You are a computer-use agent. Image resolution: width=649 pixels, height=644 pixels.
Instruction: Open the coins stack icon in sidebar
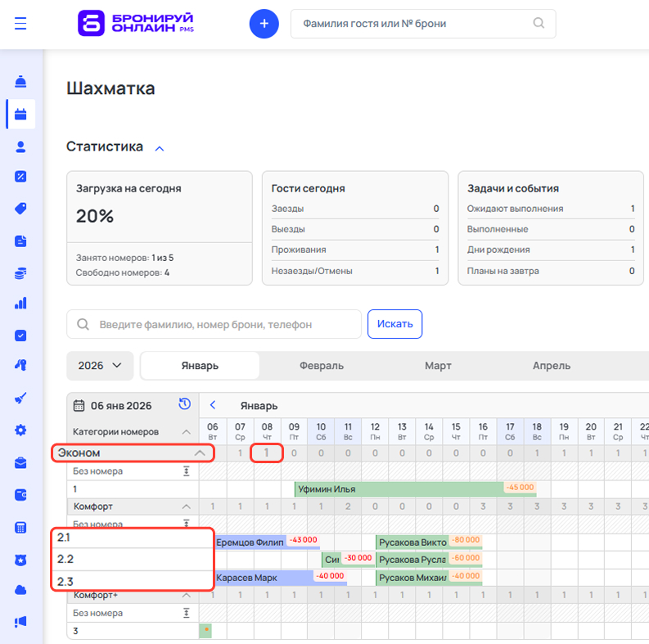(20, 273)
